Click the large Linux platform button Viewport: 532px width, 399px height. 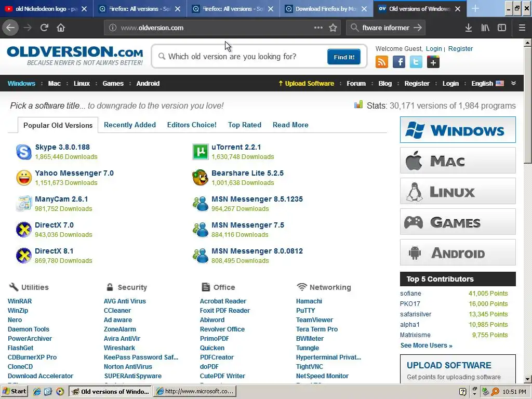[x=458, y=191]
